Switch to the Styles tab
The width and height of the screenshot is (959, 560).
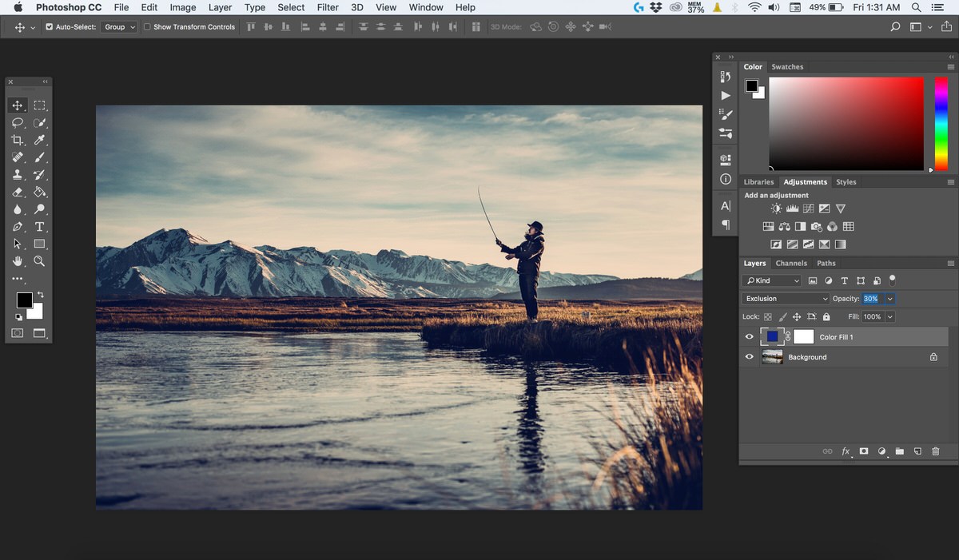(x=846, y=182)
